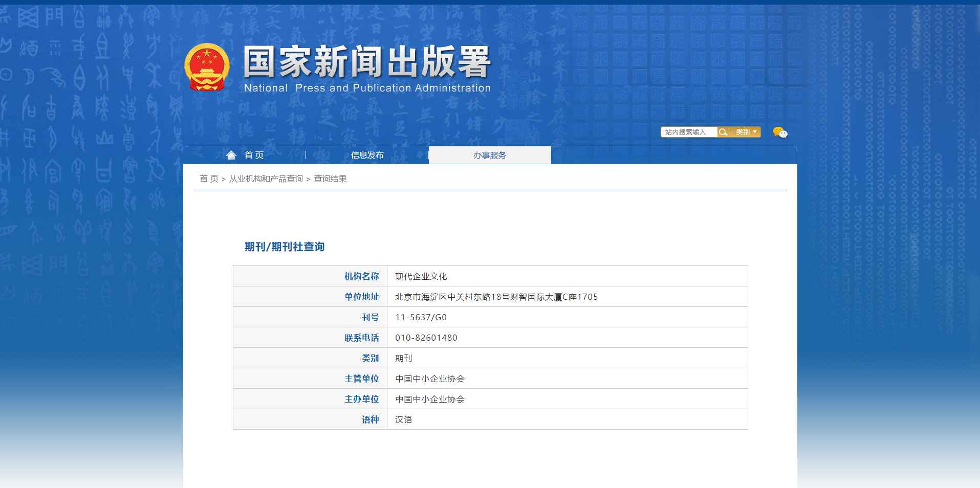The width and height of the screenshot is (980, 488).
Task: Switch to the 办事服务 tab
Action: click(x=490, y=155)
